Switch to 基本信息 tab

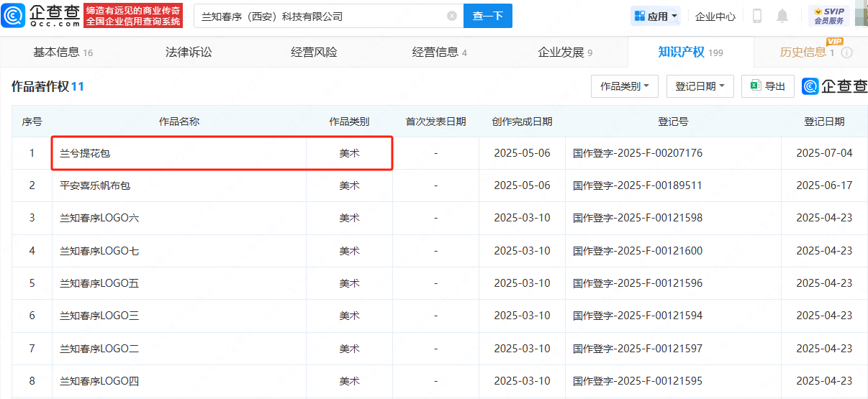63,52
